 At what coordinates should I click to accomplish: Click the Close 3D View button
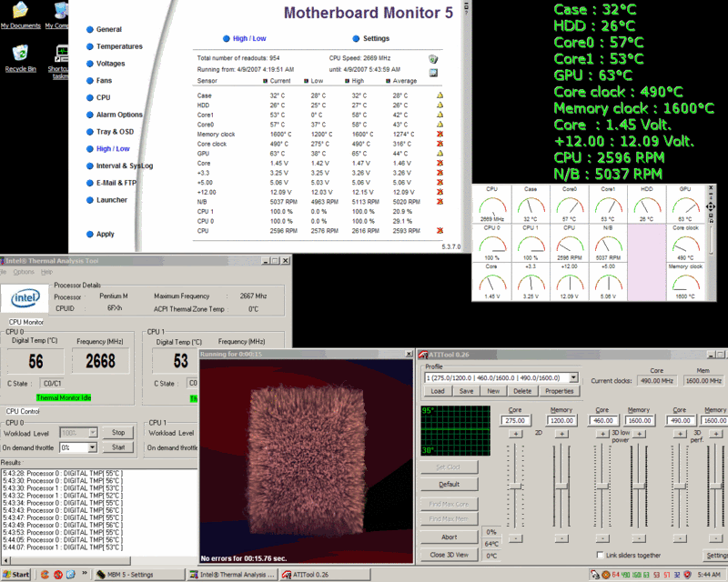[x=449, y=555]
